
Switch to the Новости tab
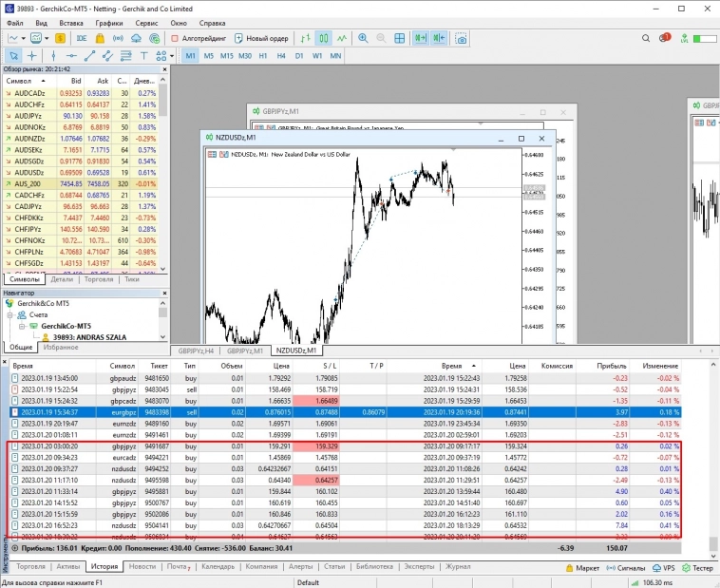[142, 566]
